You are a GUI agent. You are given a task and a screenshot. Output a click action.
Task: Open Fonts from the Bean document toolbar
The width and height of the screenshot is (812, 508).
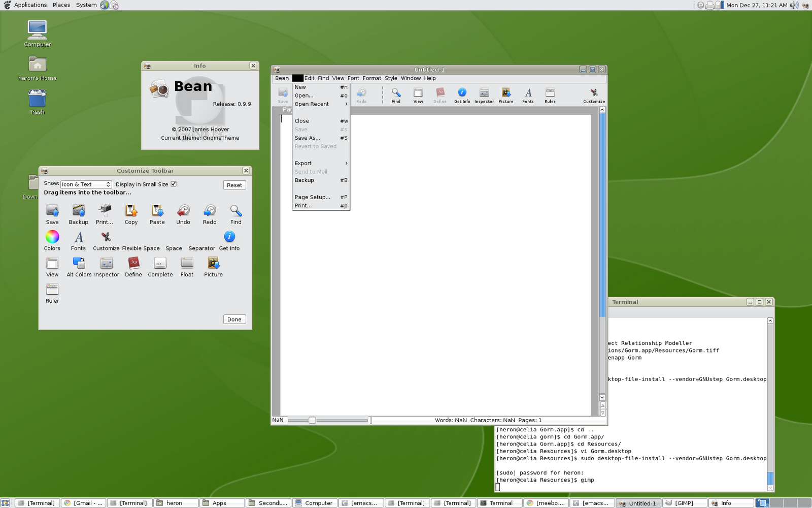pyautogui.click(x=528, y=95)
